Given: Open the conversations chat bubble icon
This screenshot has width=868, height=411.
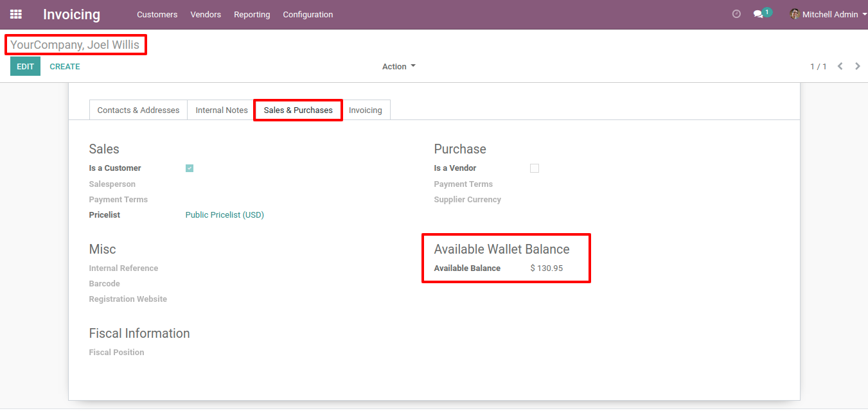Looking at the screenshot, I should [759, 14].
